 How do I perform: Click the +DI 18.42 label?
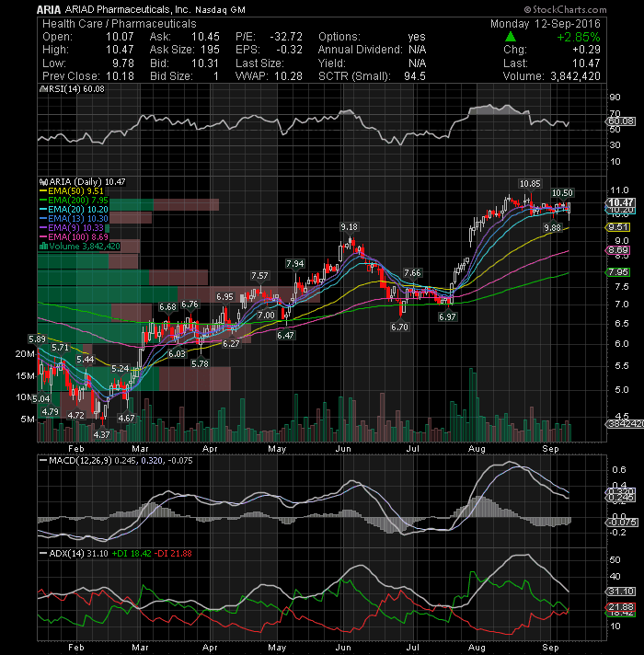point(132,554)
